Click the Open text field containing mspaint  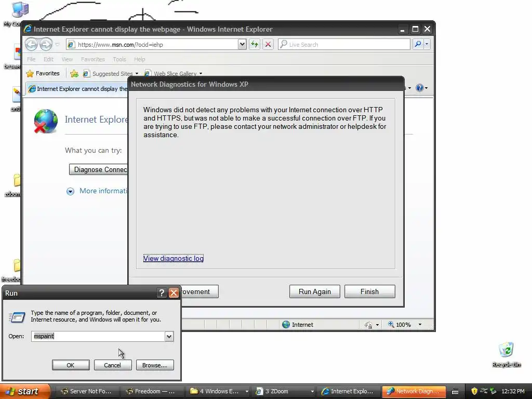[98, 336]
